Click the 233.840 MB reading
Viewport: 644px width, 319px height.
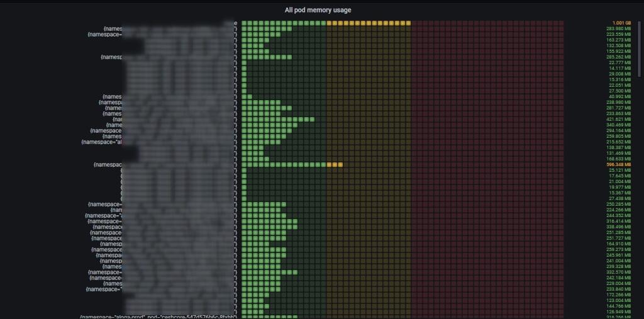tap(619, 289)
